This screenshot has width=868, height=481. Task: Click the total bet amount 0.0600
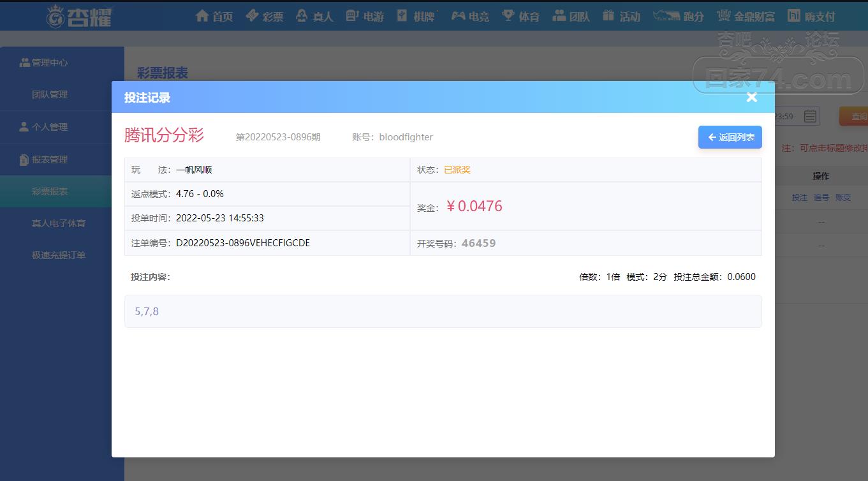(x=741, y=277)
